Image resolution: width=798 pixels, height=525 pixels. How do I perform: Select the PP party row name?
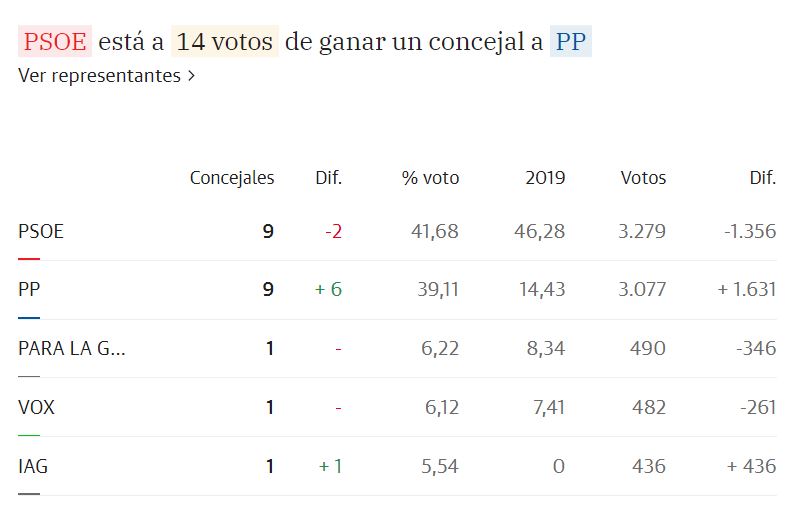point(29,290)
